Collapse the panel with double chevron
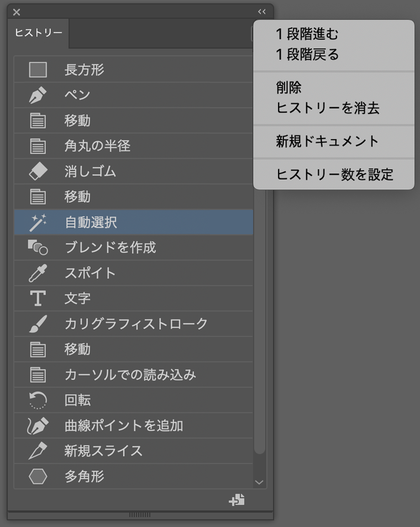The width and height of the screenshot is (420, 527). pyautogui.click(x=262, y=12)
